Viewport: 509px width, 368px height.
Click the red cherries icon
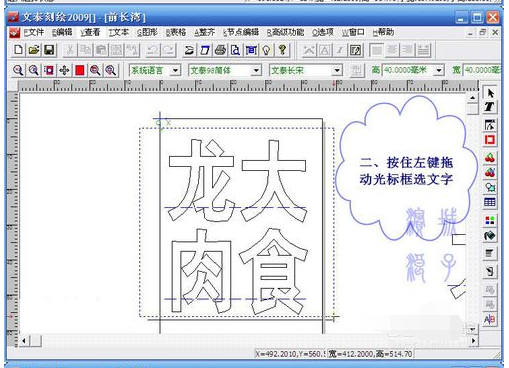490,158
